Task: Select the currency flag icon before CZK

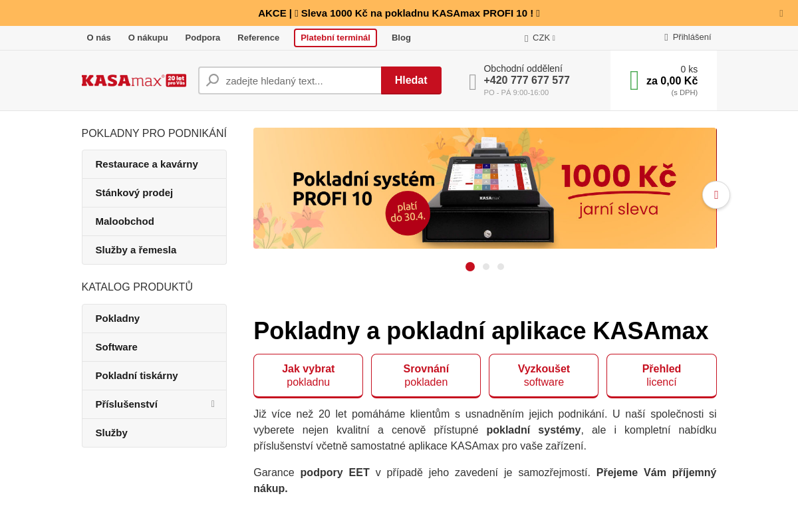Action: [x=527, y=38]
